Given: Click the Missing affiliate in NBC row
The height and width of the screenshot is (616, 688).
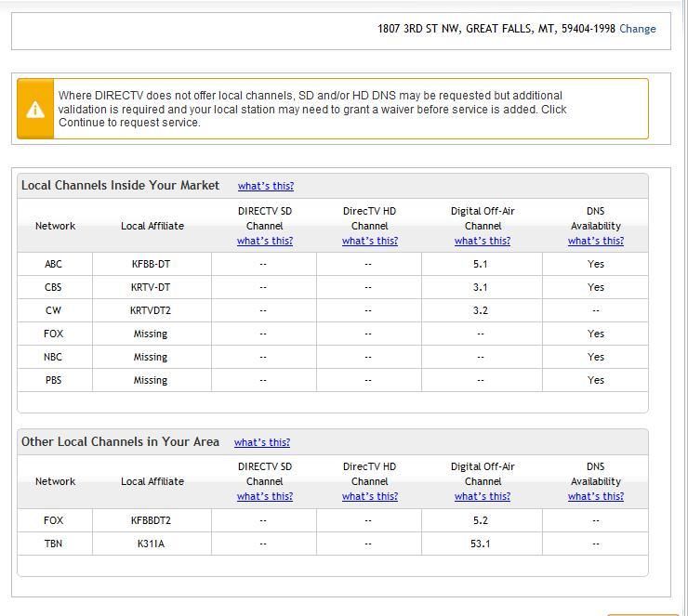Looking at the screenshot, I should (x=151, y=358).
